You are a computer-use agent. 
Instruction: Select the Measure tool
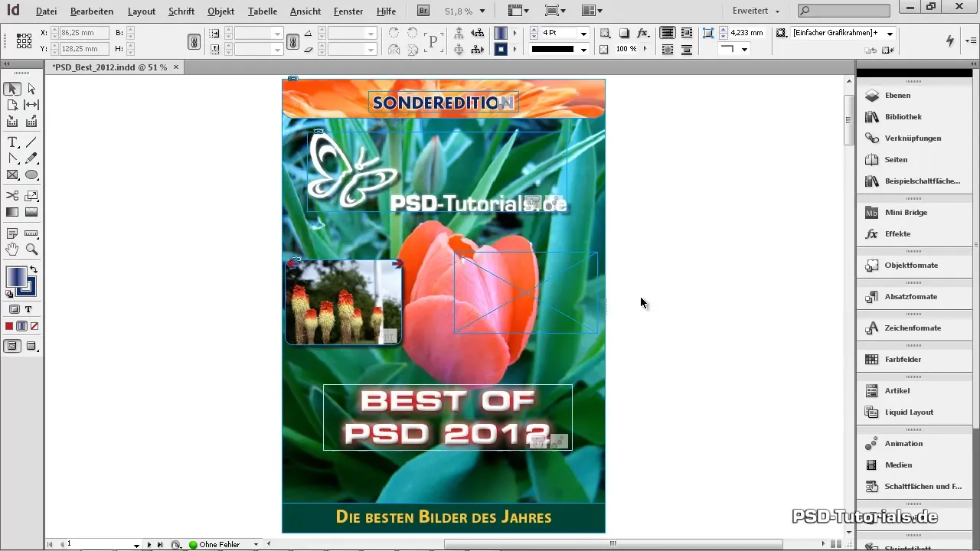pos(31,233)
